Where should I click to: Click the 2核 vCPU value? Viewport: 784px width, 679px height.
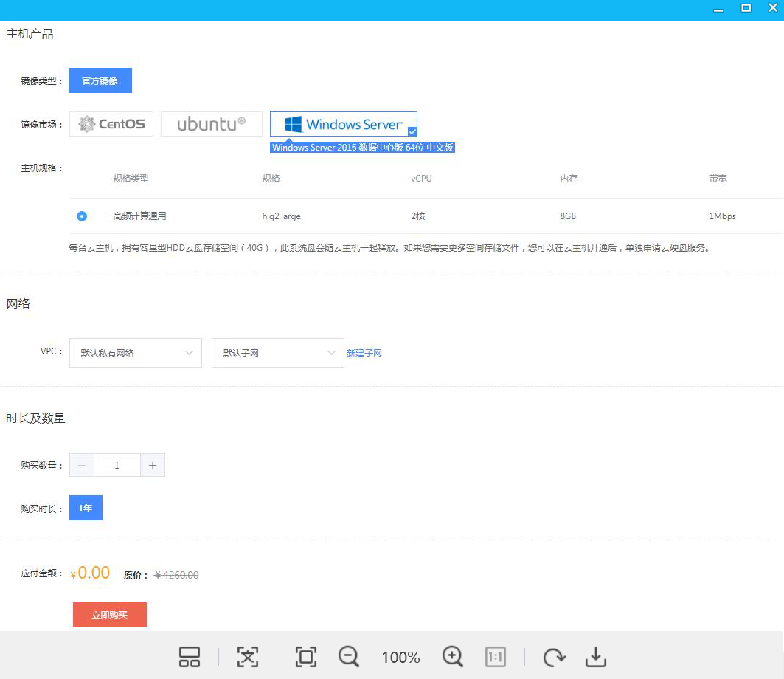tap(418, 216)
